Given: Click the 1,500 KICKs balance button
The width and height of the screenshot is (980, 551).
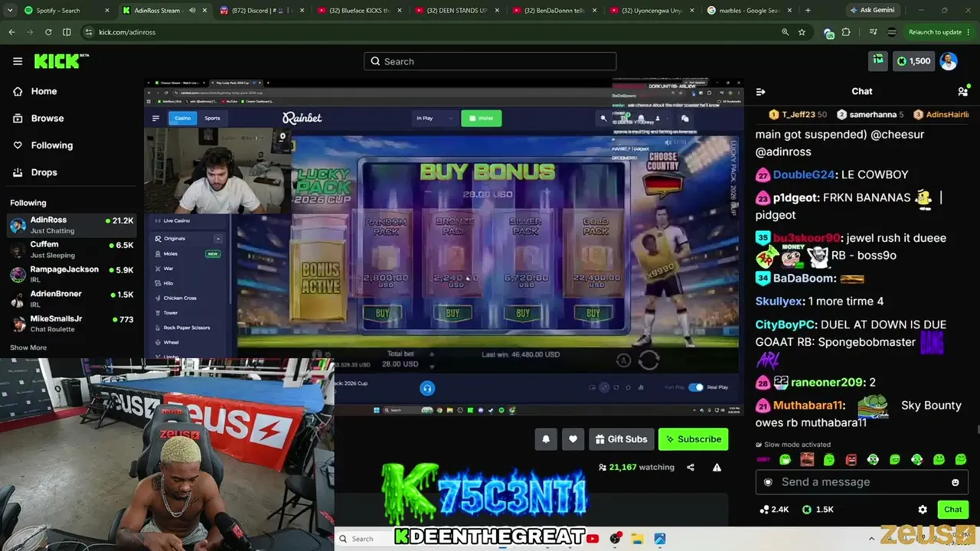Looking at the screenshot, I should (x=913, y=61).
